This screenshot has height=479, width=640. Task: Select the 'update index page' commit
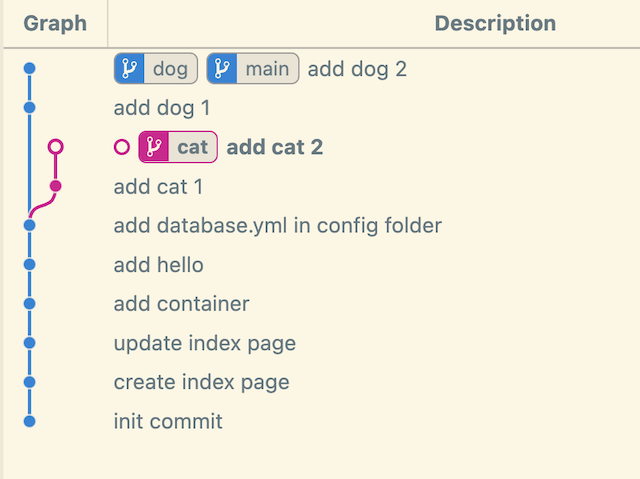(204, 343)
